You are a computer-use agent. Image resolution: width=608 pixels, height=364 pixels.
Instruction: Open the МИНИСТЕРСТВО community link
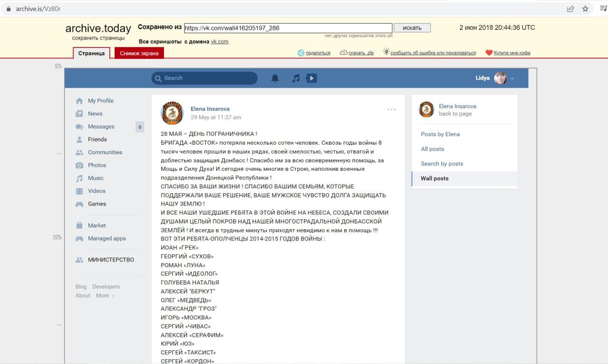pos(111,260)
